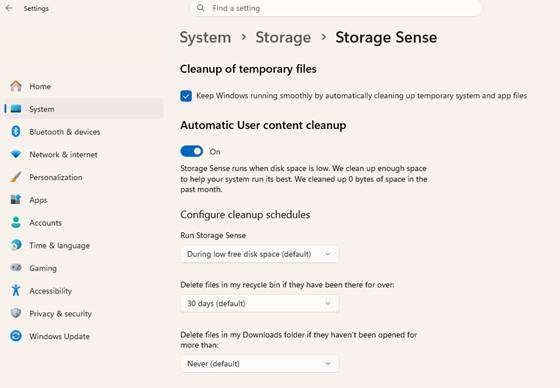Image resolution: width=560 pixels, height=388 pixels.
Task: Open Network & internet settings
Action: [x=63, y=155]
